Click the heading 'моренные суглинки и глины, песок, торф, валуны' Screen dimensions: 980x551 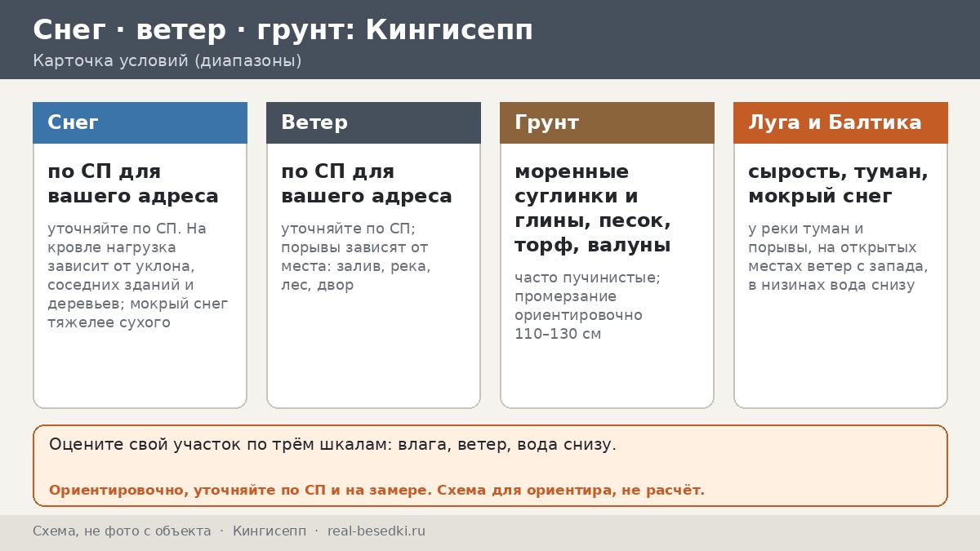tap(593, 208)
